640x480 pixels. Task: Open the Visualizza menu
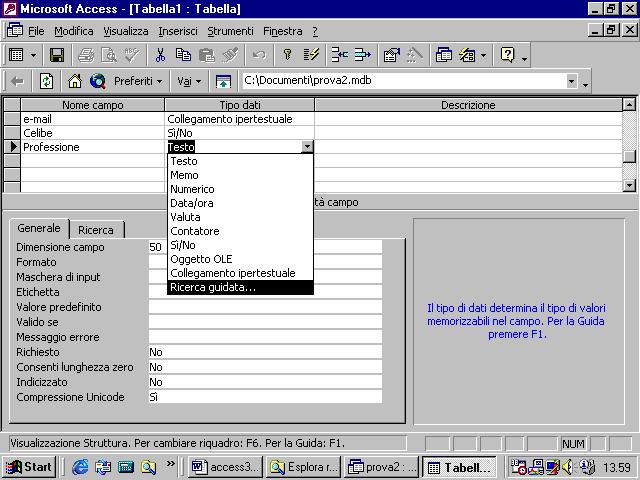pos(126,31)
